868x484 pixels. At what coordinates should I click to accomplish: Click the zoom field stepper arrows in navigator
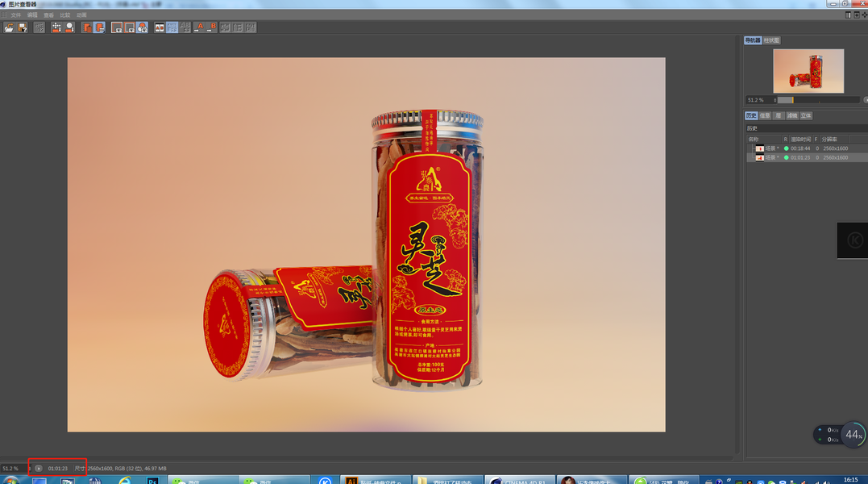[775, 100]
